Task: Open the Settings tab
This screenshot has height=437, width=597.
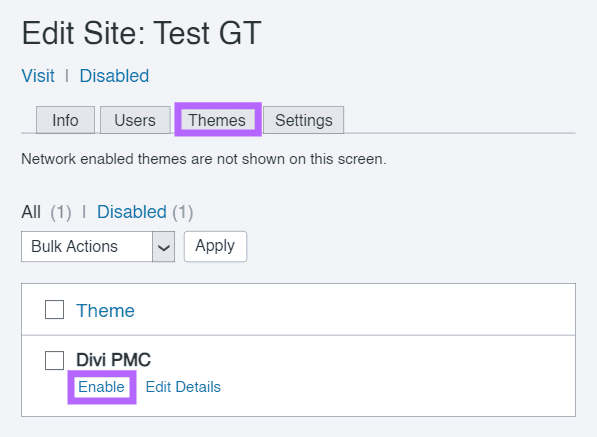Action: point(303,120)
